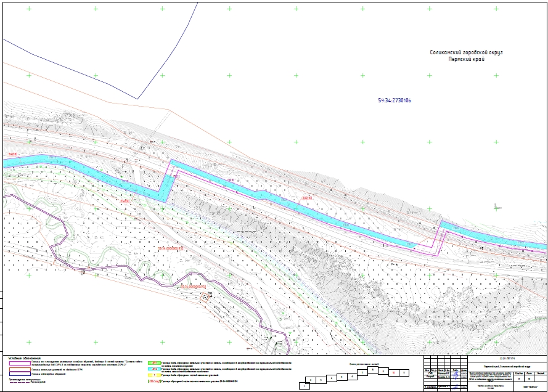Click the small orange square parcel outline

click(x=205, y=298)
